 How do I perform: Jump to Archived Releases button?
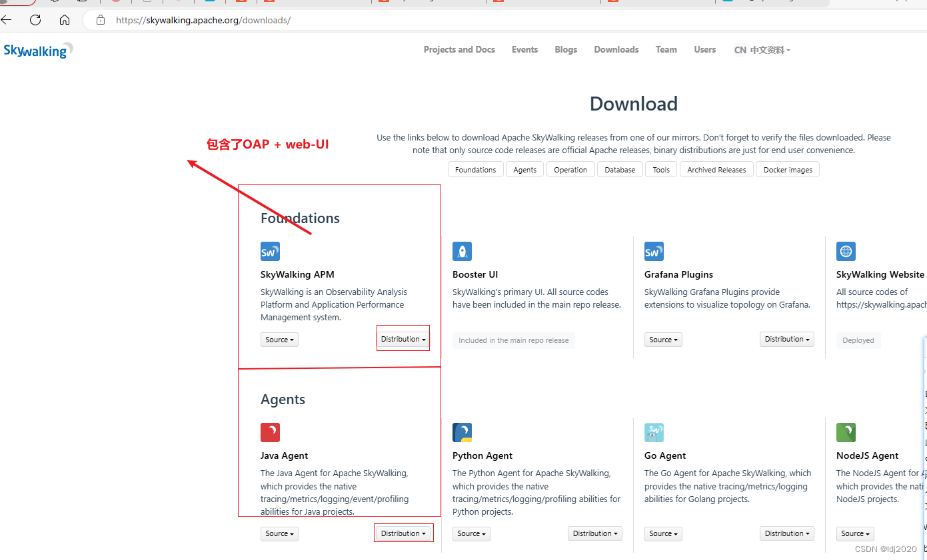coord(716,169)
